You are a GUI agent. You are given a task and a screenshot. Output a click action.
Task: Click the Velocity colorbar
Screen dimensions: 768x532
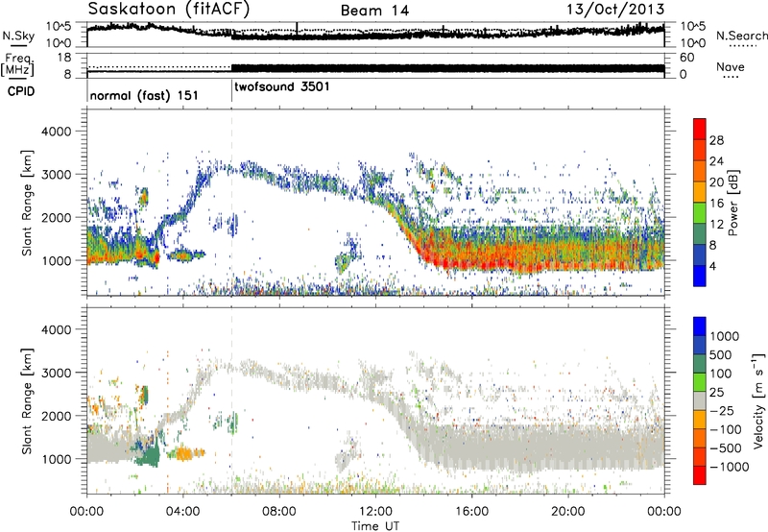pos(700,400)
